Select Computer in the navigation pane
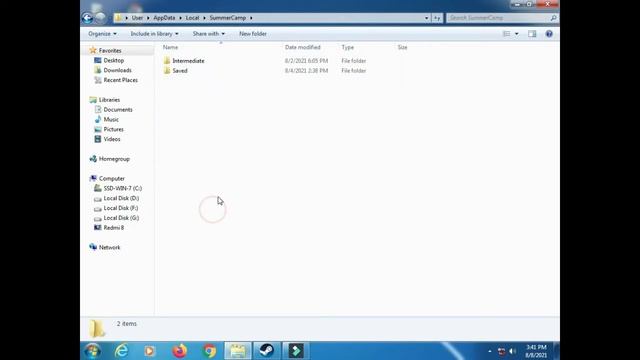This screenshot has height=360, width=640. 112,178
